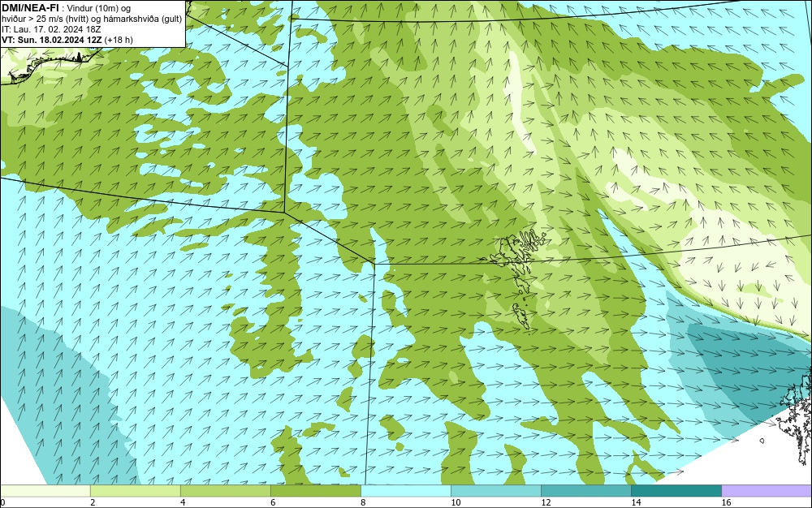The image size is (812, 508).
Task: Click the 'VT: Sun. 18.02.2024 12Z' valid time text
Action: (x=52, y=40)
